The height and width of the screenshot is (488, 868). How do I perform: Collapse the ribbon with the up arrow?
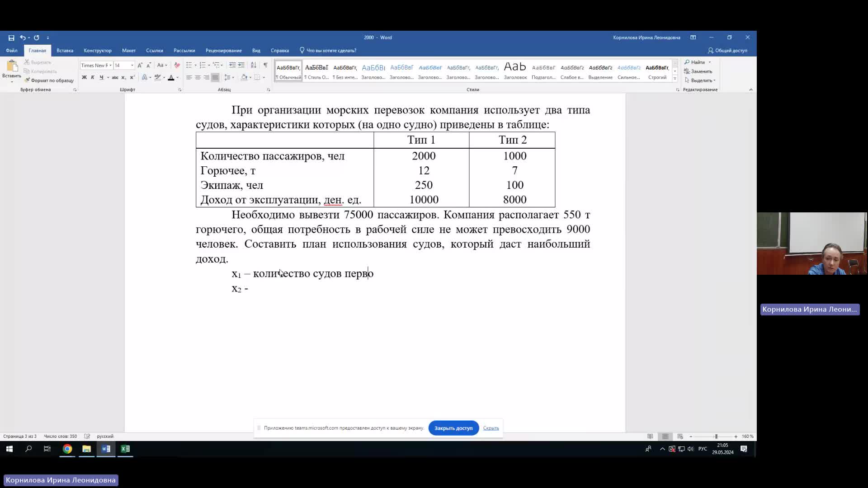[751, 89]
